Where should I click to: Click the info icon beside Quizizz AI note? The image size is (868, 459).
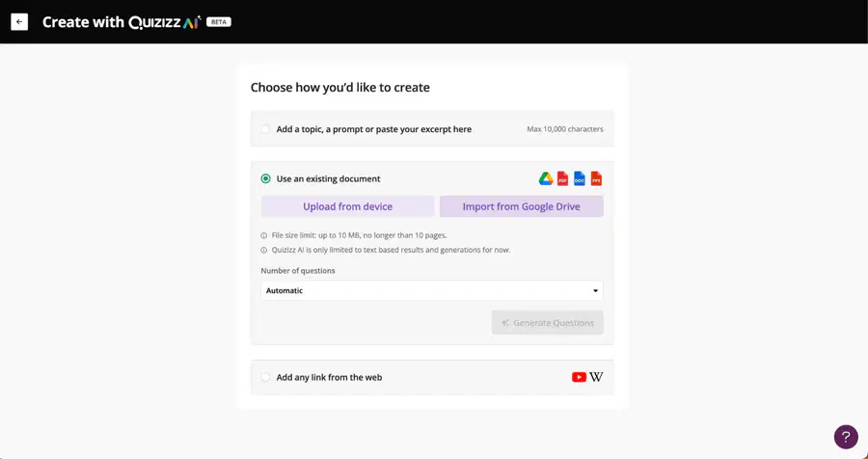click(x=264, y=251)
